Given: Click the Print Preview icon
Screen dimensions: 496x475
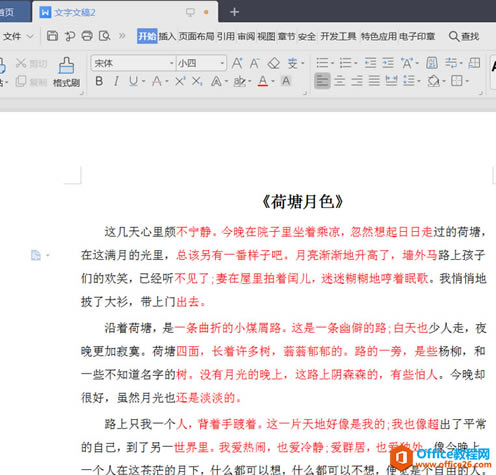Looking at the screenshot, I should pyautogui.click(x=105, y=36).
